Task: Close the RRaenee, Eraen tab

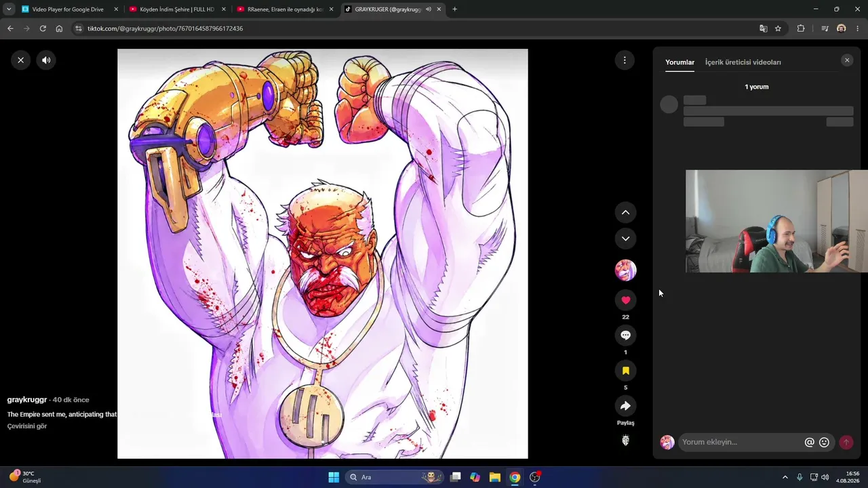Action: click(332, 9)
